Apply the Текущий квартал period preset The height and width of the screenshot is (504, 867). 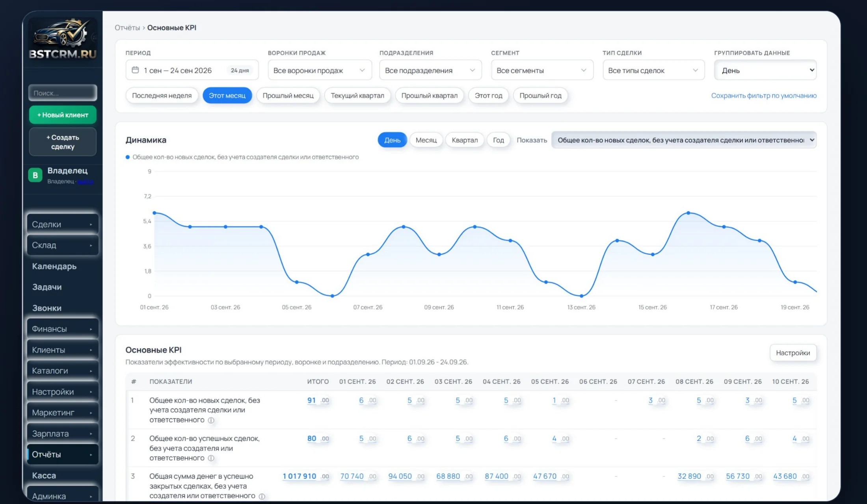tap(357, 96)
